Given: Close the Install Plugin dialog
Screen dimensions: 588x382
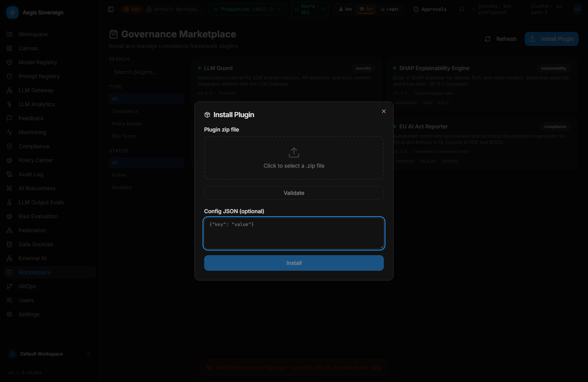Looking at the screenshot, I should [384, 111].
